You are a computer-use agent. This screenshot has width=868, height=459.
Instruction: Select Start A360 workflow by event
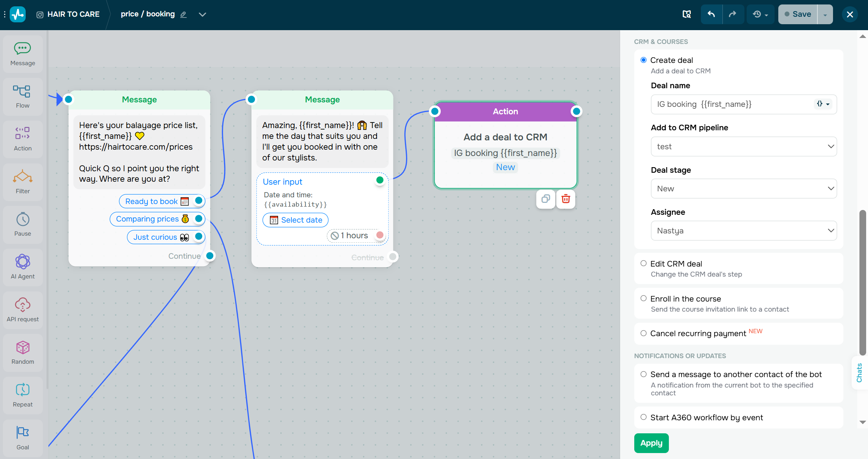point(644,417)
